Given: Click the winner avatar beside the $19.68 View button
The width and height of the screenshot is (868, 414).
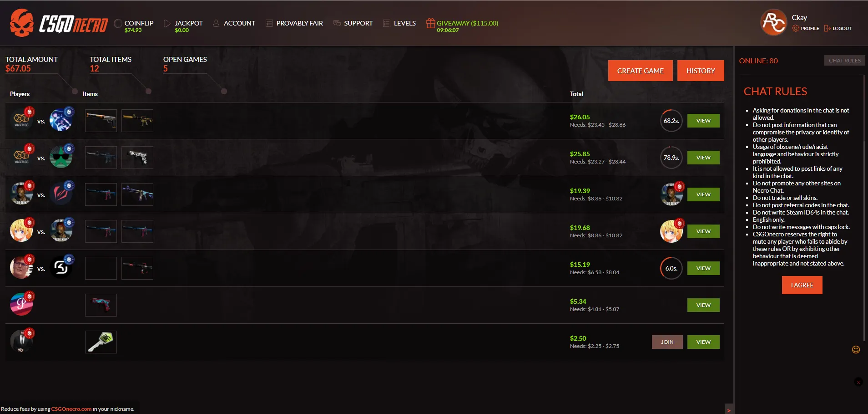Looking at the screenshot, I should (x=671, y=231).
